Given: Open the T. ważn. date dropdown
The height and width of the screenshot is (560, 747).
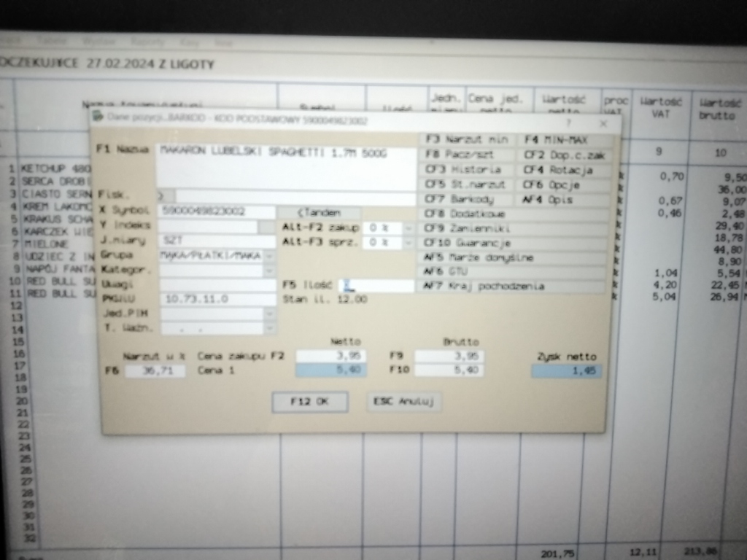Looking at the screenshot, I should [270, 329].
